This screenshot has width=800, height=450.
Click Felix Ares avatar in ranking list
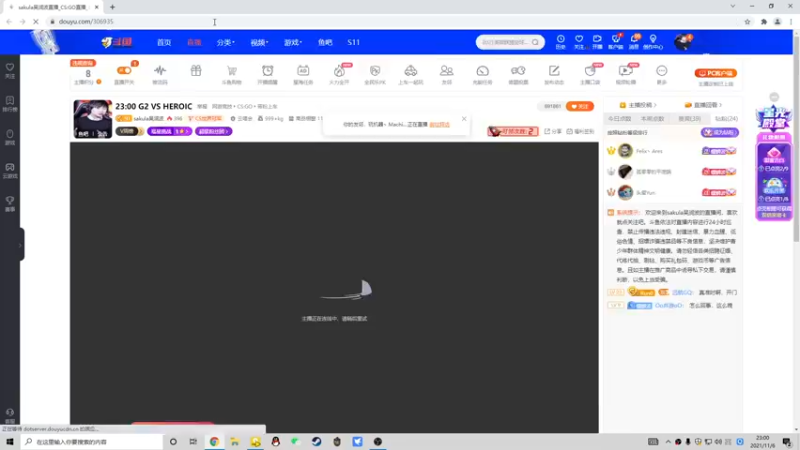[625, 151]
